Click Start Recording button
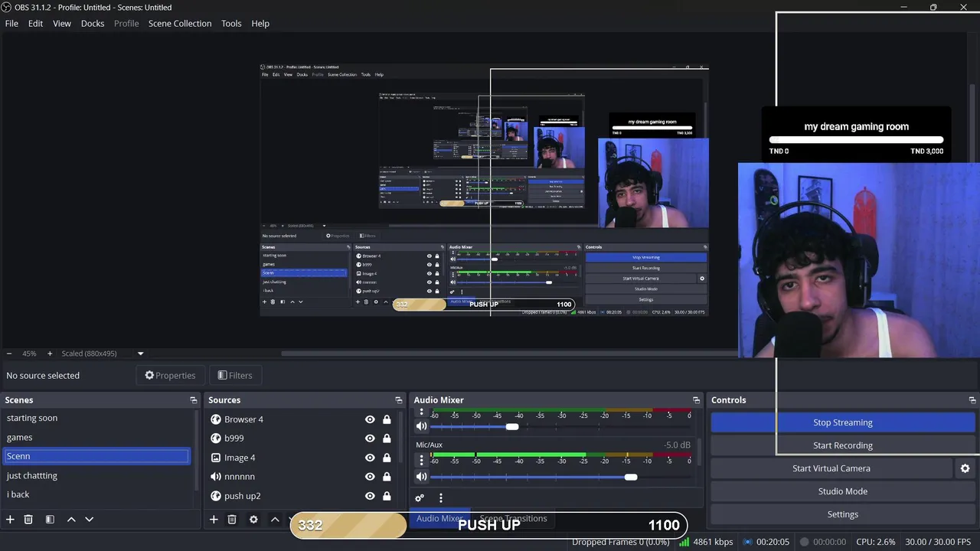980x551 pixels. click(842, 445)
